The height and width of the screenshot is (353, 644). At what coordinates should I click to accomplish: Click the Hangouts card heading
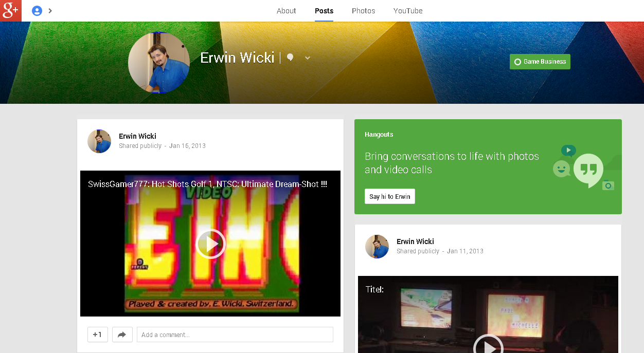pyautogui.click(x=379, y=135)
